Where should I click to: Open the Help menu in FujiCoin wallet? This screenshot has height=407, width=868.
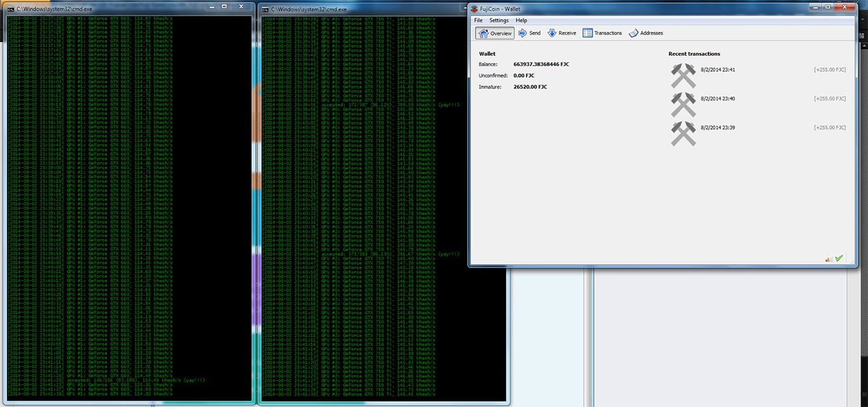coord(521,20)
